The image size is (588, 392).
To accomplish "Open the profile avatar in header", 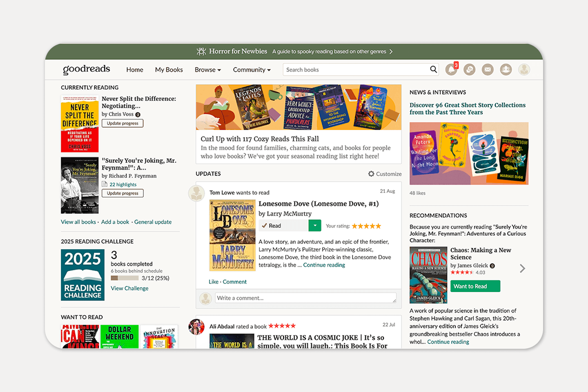I will pos(524,69).
